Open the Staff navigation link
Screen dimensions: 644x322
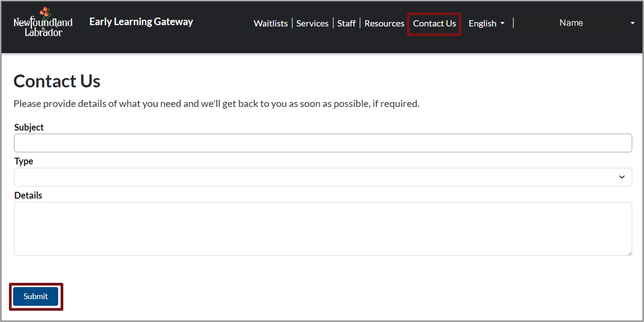(x=346, y=23)
